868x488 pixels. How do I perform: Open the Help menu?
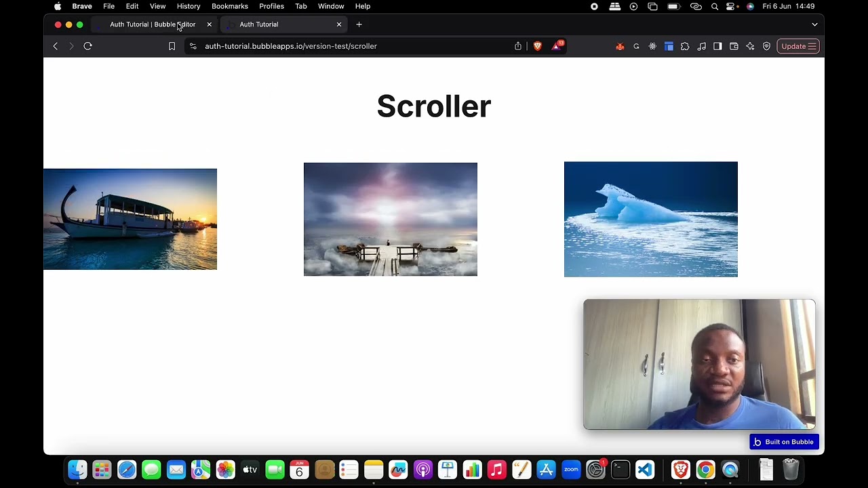[363, 6]
